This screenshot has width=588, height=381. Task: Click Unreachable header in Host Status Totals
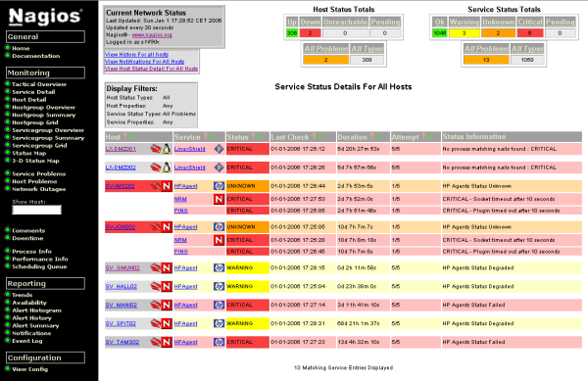point(345,23)
